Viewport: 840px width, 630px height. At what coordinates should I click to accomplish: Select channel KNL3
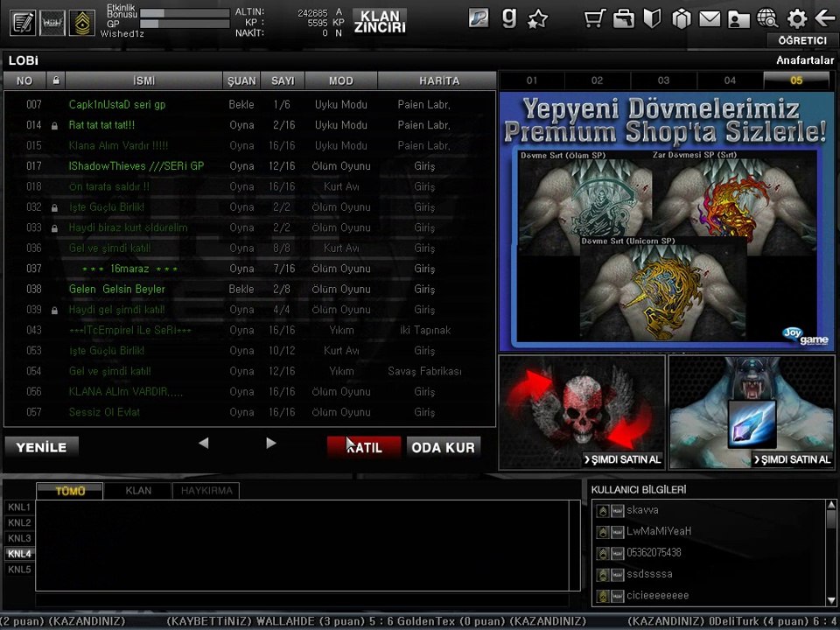[19, 538]
